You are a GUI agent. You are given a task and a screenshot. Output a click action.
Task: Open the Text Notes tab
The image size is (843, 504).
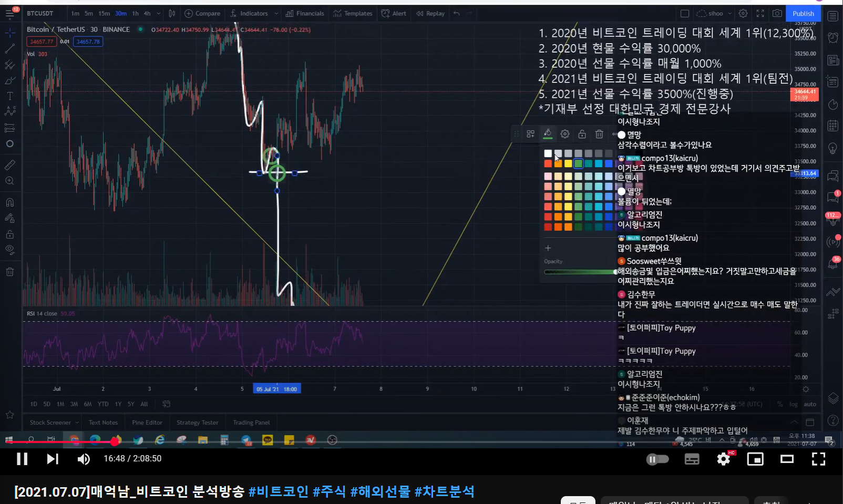point(103,423)
